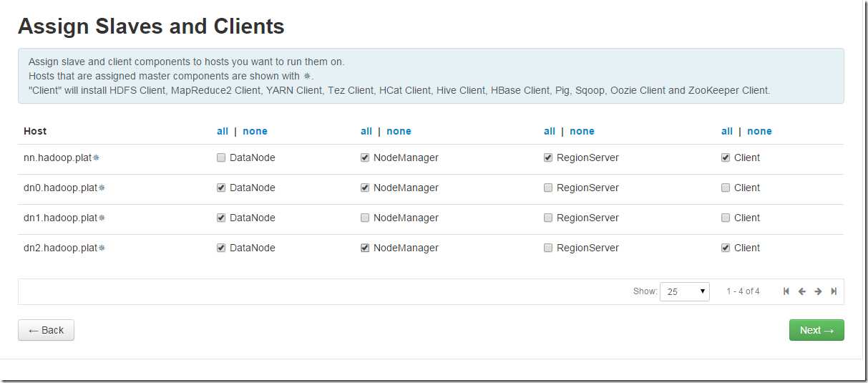
Task: Click master component asterisk beside dn2.hadoop.plat
Action: (102, 248)
